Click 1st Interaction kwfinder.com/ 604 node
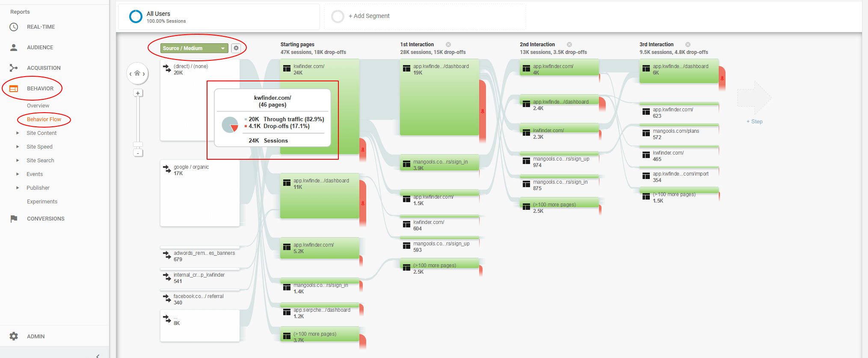This screenshot has width=868, height=358. 439,223
